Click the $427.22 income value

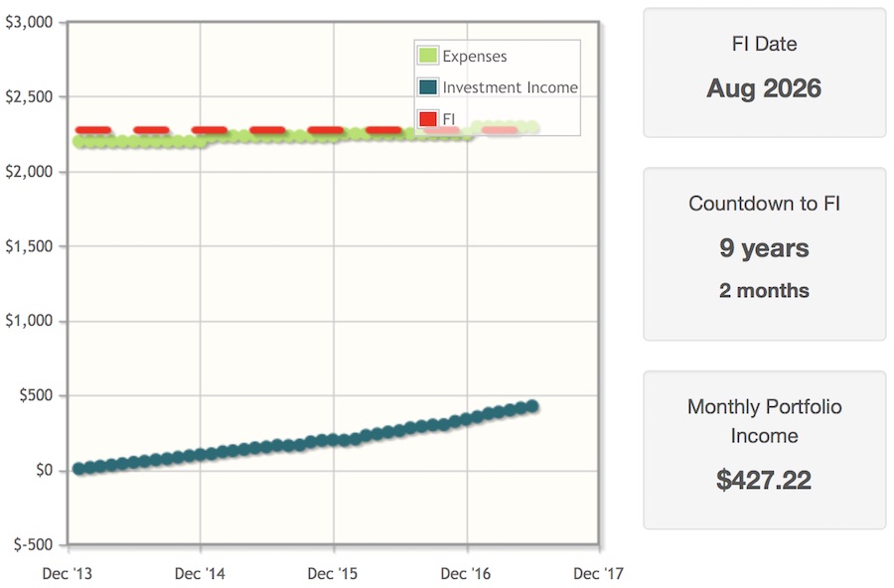tap(764, 480)
